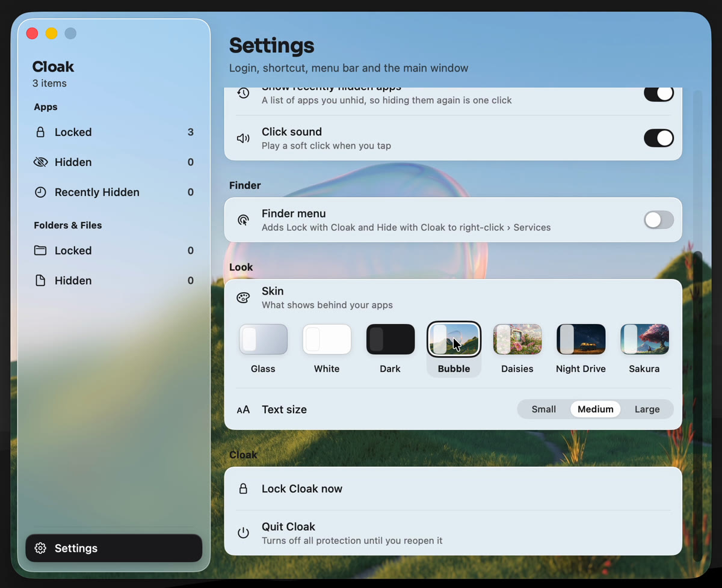Click the "Look" section heading
The width and height of the screenshot is (722, 588).
[241, 268]
